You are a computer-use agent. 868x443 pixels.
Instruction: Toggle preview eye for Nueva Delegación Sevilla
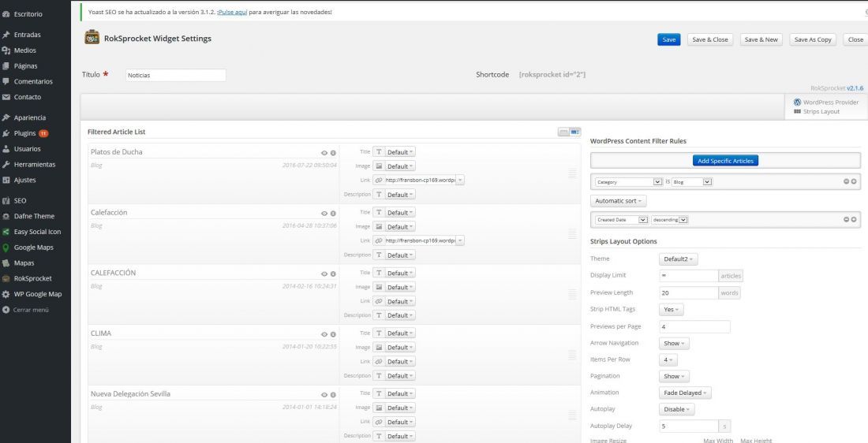(x=324, y=395)
